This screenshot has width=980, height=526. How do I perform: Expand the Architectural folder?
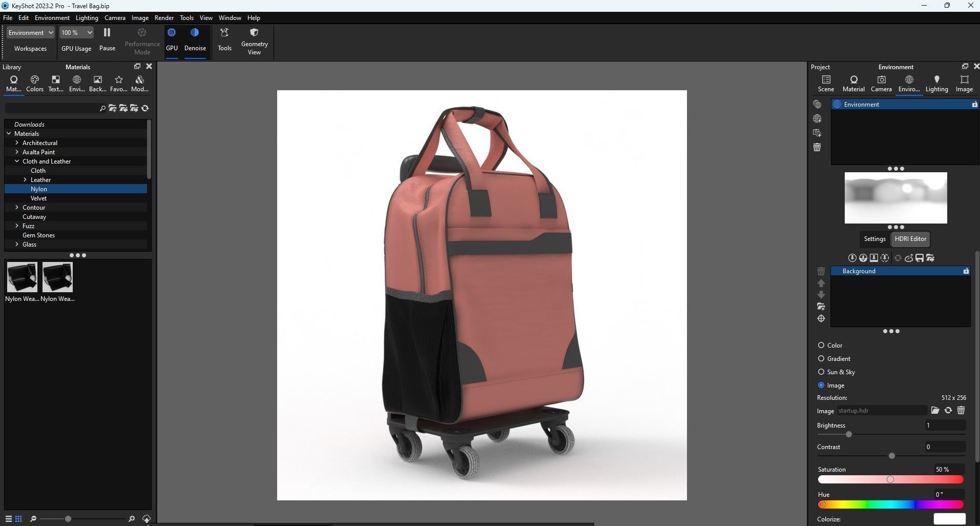point(17,143)
